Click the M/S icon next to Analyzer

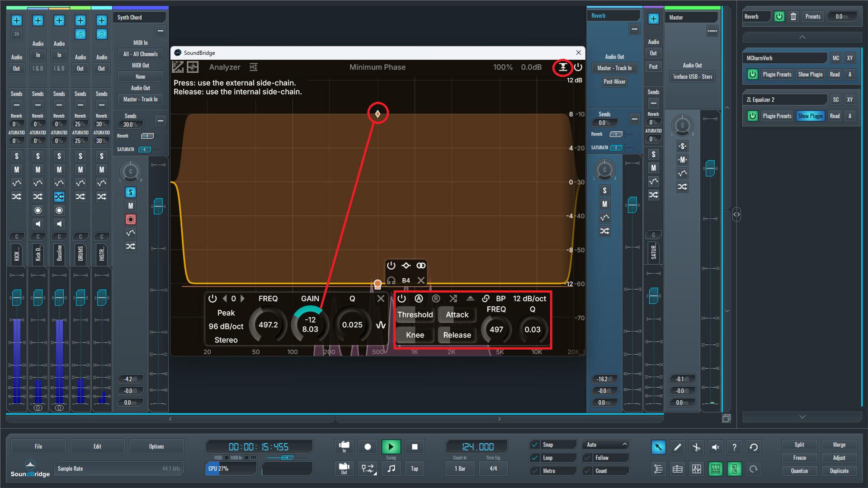point(254,67)
